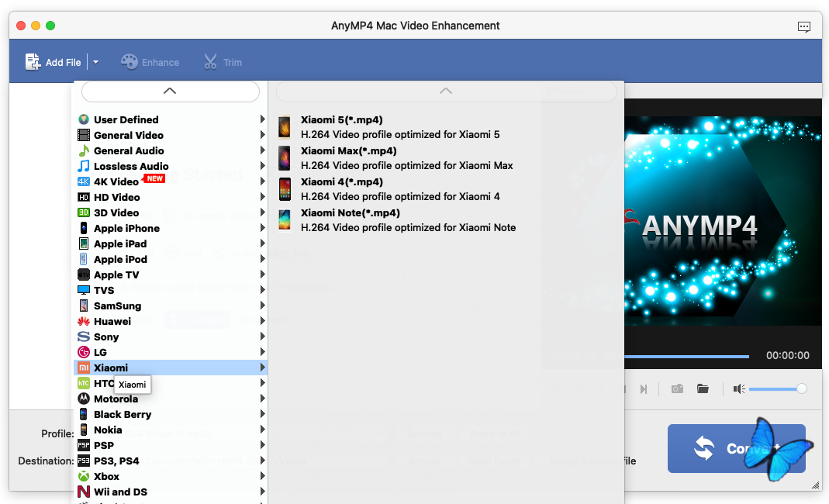
Task: Select the PS3, PS4 icon
Action: pyautogui.click(x=84, y=461)
